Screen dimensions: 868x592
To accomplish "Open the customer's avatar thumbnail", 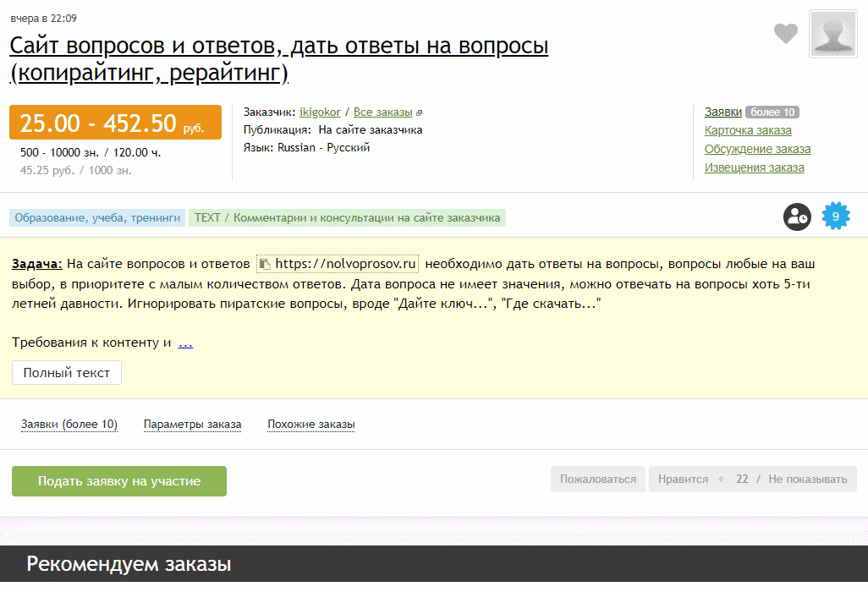I will point(833,34).
